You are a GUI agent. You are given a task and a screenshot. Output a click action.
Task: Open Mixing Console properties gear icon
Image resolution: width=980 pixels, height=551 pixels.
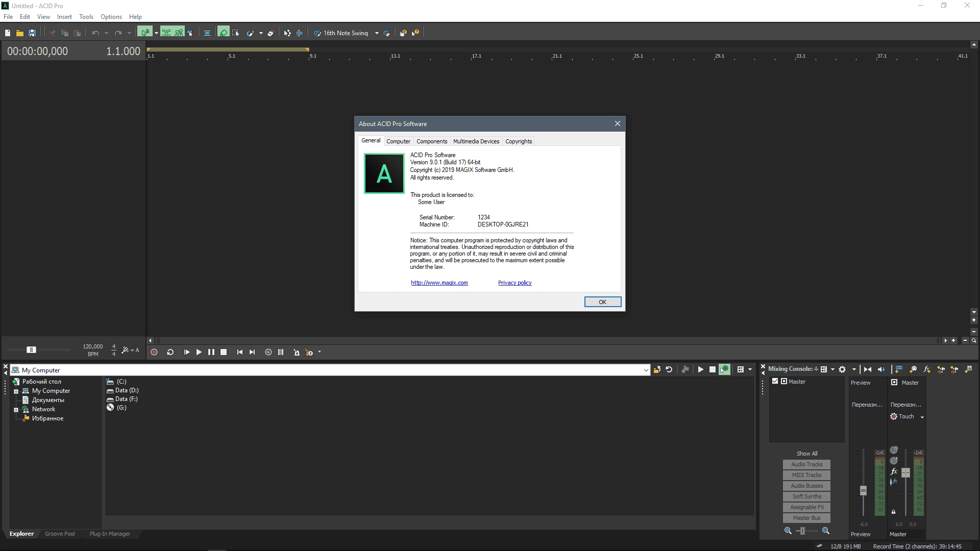pos(842,369)
